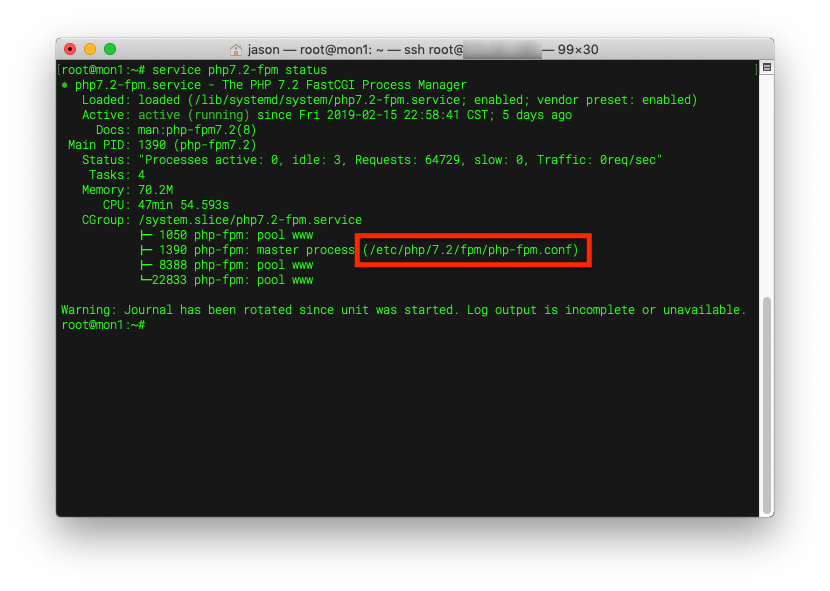Minimize the Terminal window with the yellow button
This screenshot has height=591, width=830.
[x=90, y=49]
